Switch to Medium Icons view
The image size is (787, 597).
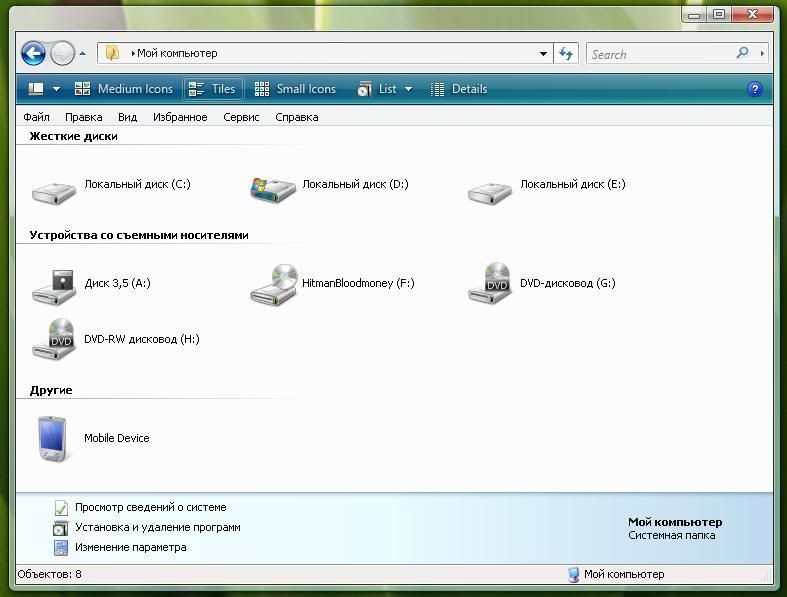[x=124, y=89]
